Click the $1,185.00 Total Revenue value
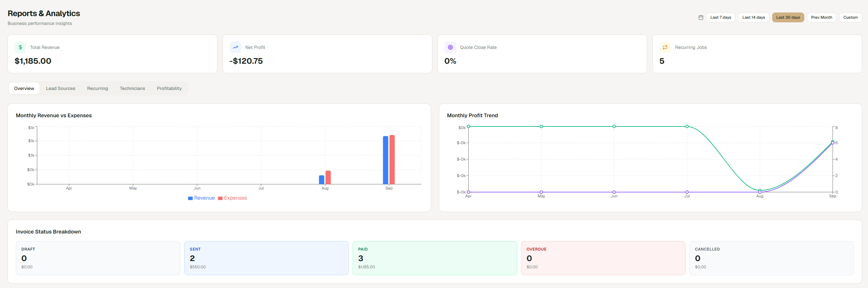 [x=33, y=61]
